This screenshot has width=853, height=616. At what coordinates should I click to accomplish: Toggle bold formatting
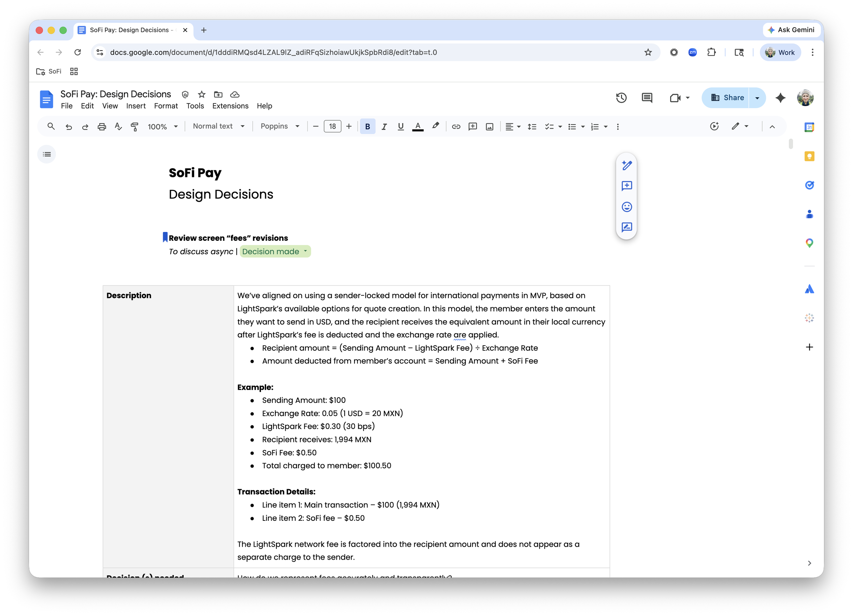tap(367, 127)
